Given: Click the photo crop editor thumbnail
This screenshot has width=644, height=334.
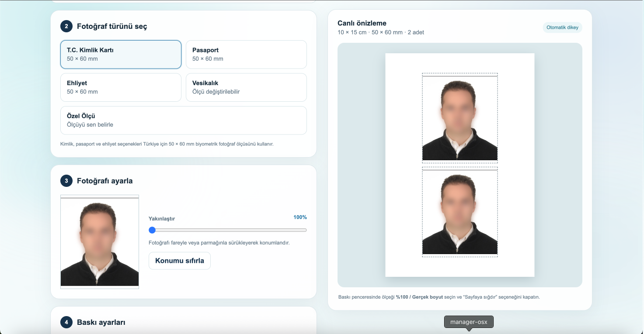Looking at the screenshot, I should click(100, 242).
